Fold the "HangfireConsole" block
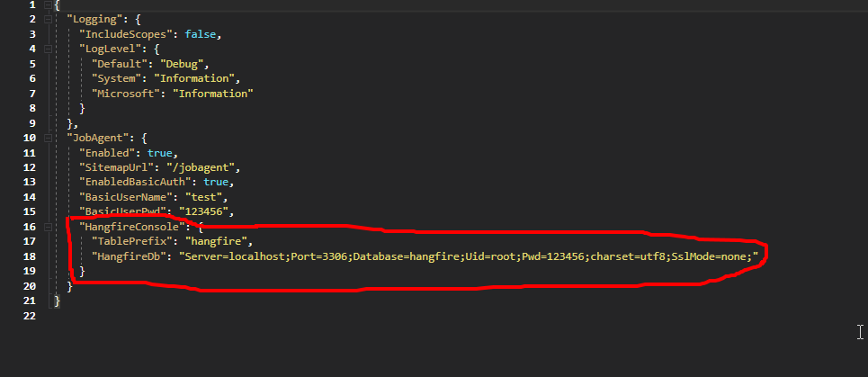The width and height of the screenshot is (868, 377). [47, 227]
